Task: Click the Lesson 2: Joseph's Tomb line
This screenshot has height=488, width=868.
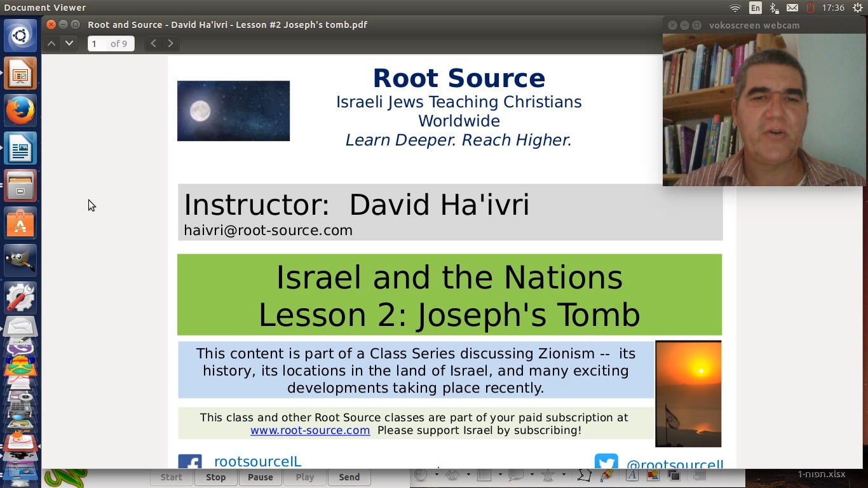Action: 449,315
